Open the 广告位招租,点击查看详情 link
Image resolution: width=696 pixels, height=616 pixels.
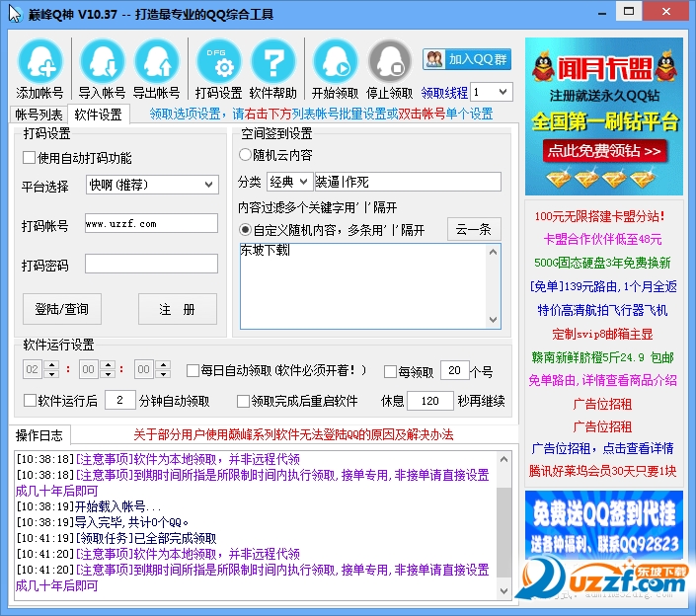(x=602, y=448)
